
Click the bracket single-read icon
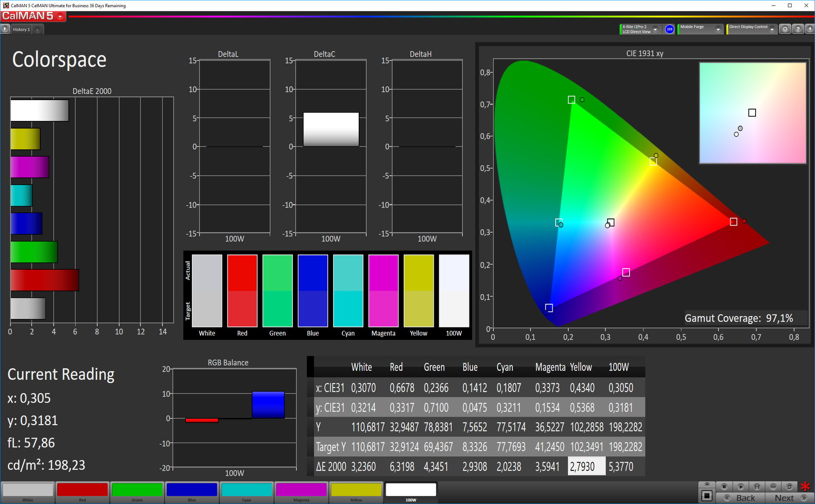[x=757, y=487]
